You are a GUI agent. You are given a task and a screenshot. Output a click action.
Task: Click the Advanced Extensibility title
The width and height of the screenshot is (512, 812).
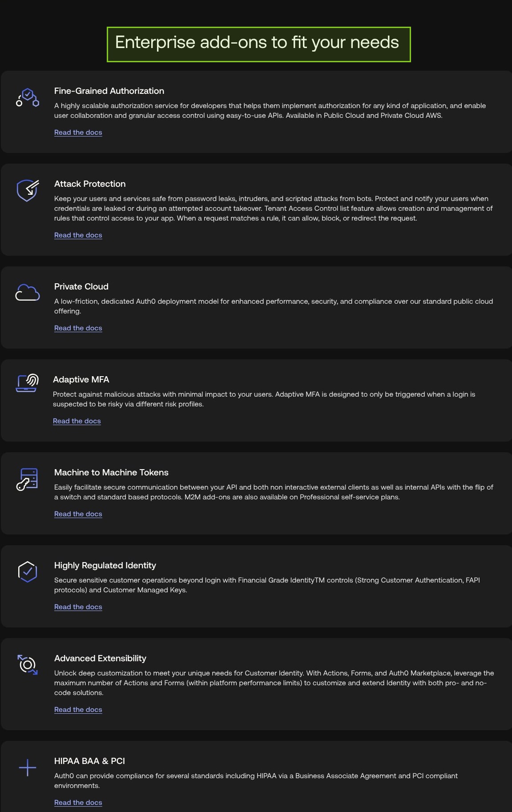click(100, 659)
